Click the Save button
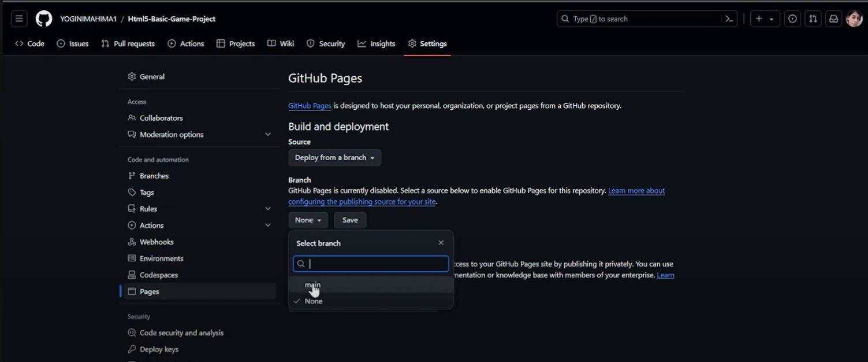The height and width of the screenshot is (362, 868). pos(350,220)
